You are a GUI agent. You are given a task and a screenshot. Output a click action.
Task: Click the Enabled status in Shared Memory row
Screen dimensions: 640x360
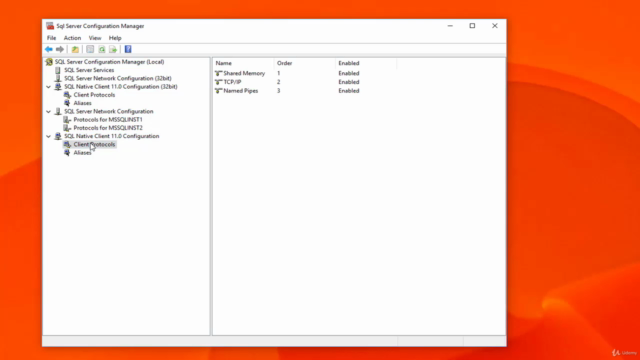[349, 73]
